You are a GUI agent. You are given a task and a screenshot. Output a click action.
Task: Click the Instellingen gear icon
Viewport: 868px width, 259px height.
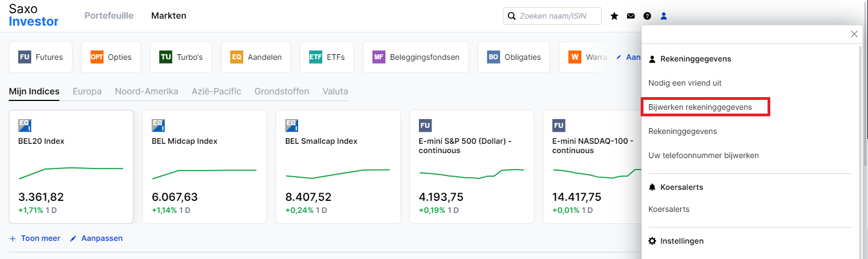click(x=652, y=241)
